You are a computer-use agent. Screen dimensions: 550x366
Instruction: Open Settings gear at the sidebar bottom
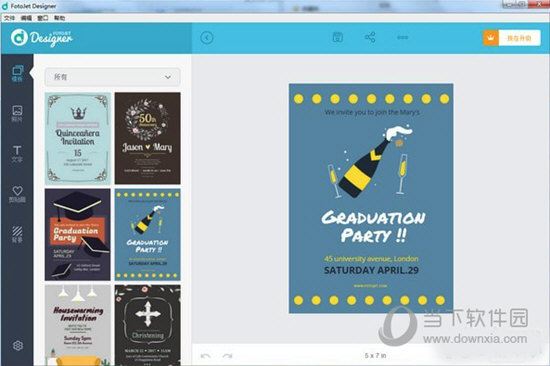click(x=18, y=346)
